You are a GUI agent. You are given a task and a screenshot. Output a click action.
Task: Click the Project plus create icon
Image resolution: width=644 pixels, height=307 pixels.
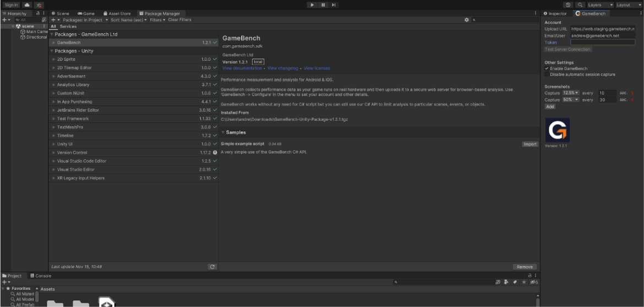(4, 282)
